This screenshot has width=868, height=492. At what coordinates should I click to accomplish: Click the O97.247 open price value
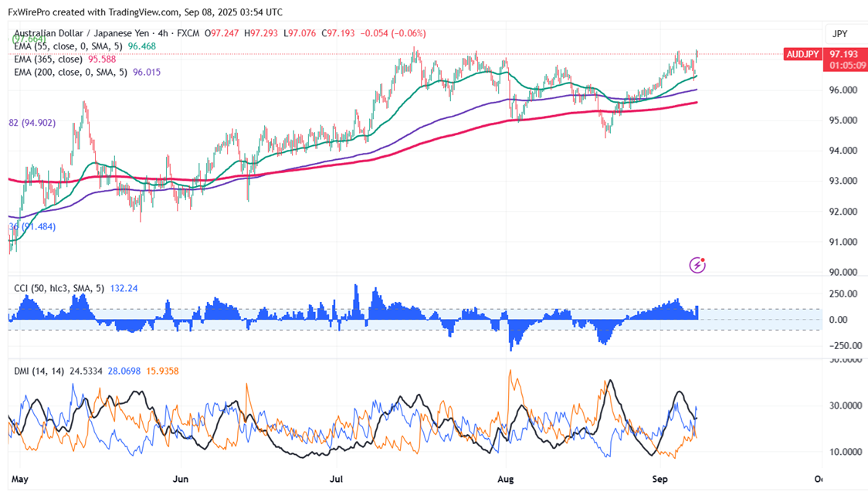[222, 33]
